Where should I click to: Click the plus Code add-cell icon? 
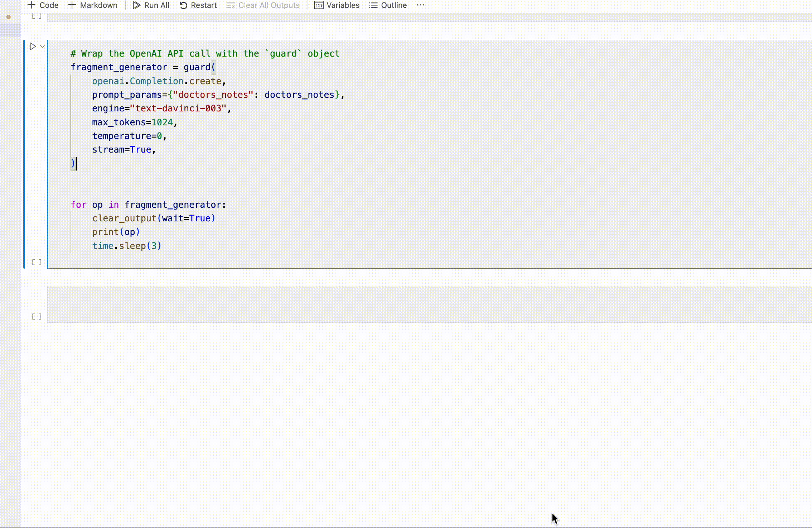click(x=32, y=5)
